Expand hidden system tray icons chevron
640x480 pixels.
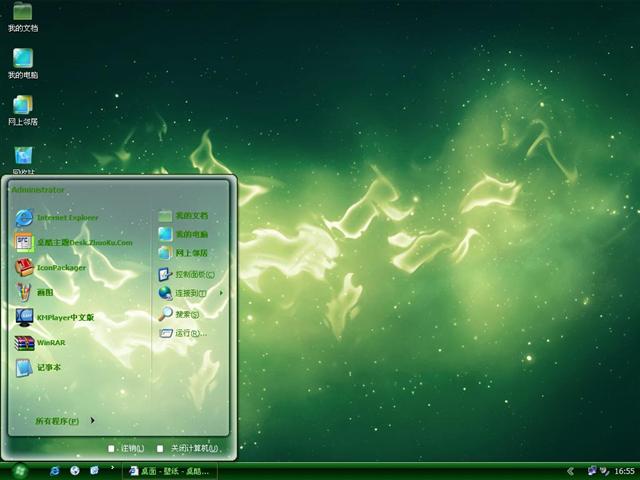[x=571, y=471]
